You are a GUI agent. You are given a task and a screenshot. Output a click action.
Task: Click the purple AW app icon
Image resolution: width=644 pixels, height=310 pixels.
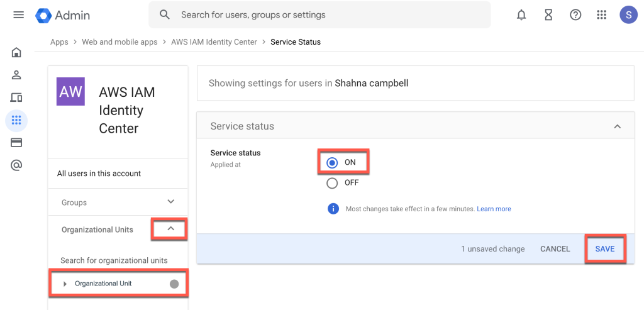(x=70, y=92)
